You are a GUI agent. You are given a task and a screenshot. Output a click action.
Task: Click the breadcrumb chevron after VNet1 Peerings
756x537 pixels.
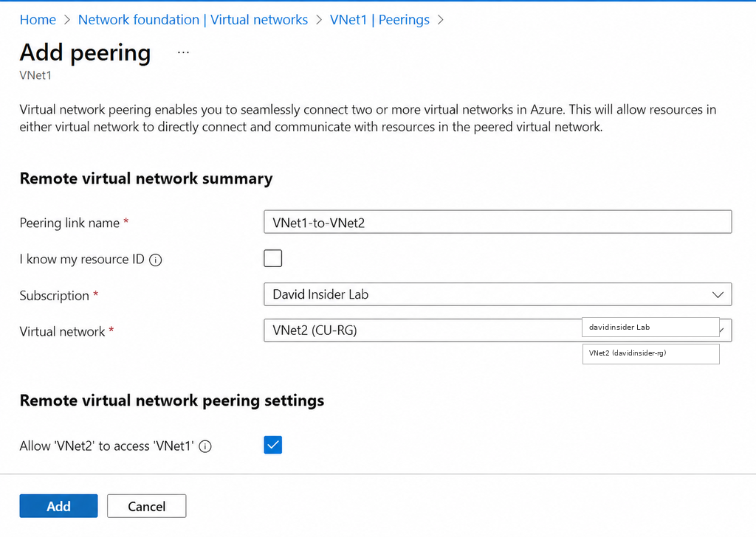(440, 20)
